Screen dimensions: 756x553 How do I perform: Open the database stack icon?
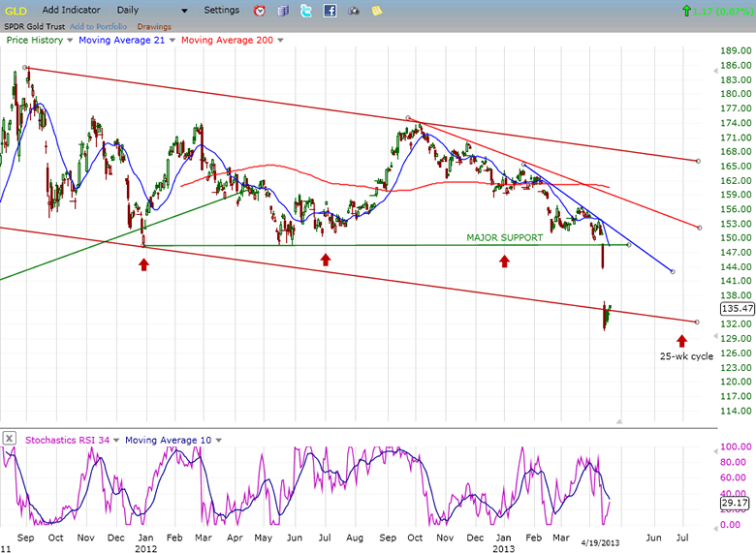pos(283,11)
